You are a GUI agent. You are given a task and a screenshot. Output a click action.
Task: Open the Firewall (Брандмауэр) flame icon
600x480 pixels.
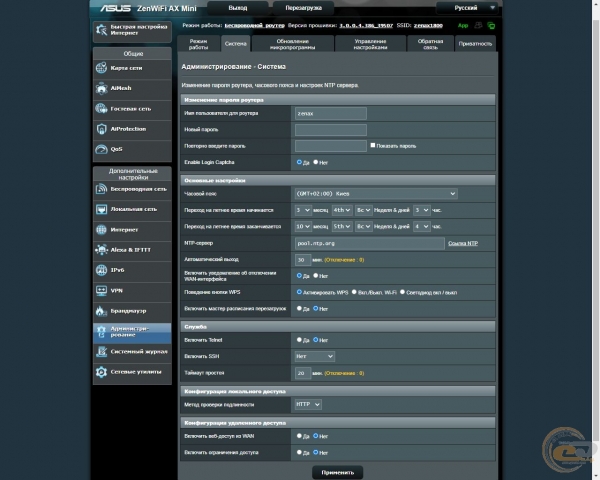pyautogui.click(x=101, y=311)
